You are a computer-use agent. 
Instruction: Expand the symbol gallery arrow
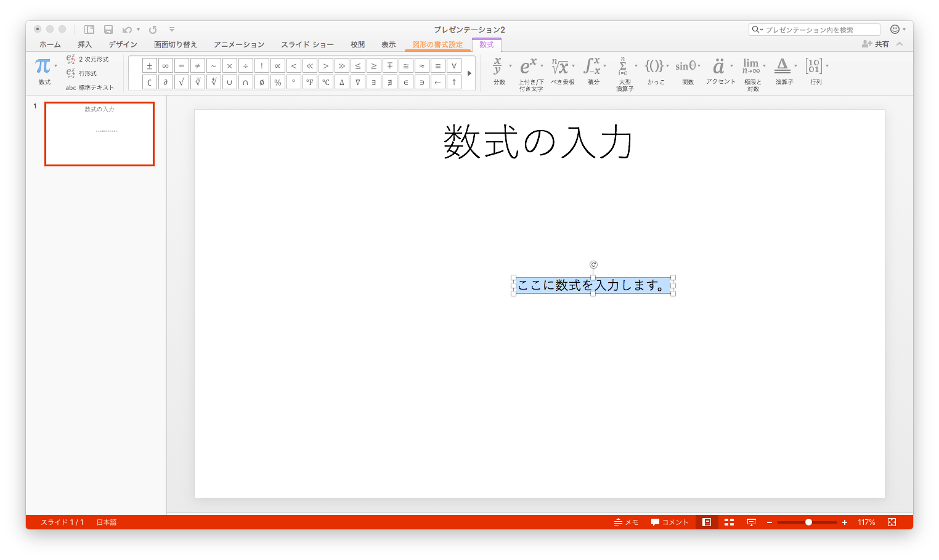point(469,73)
